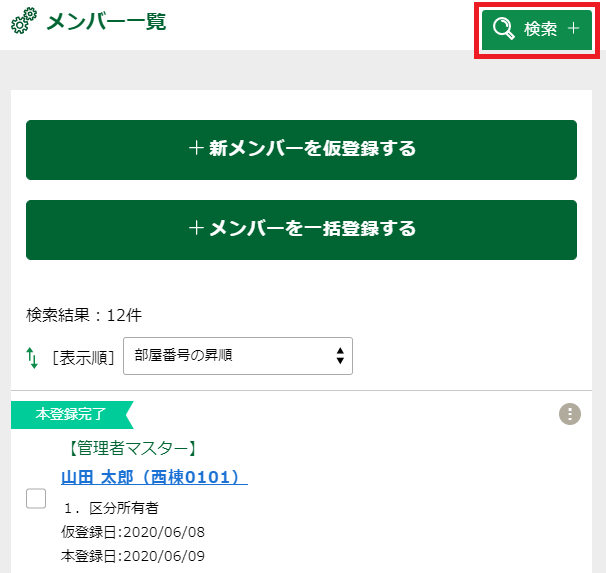Click the plus icon before 新メンバーを仮登録する
The height and width of the screenshot is (573, 606).
point(196,149)
